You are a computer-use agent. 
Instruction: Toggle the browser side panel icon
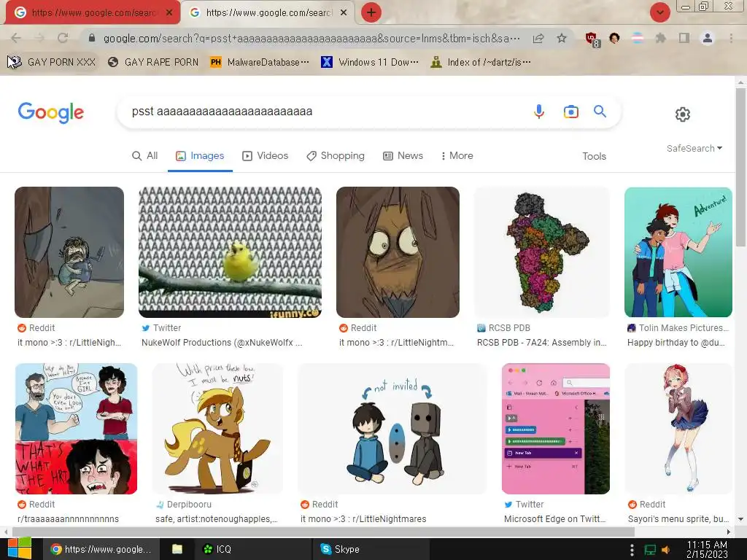tap(684, 38)
